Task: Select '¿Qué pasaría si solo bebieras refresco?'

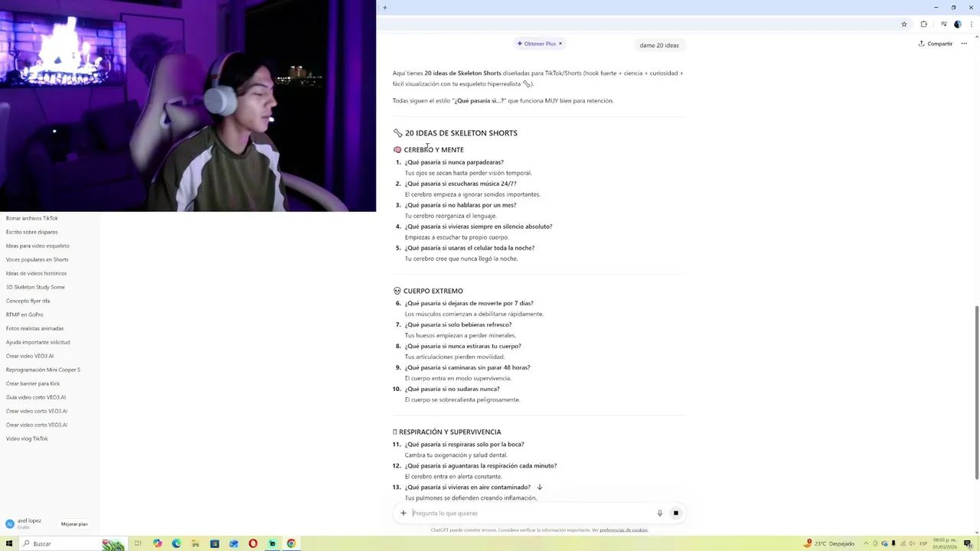Action: tap(458, 324)
